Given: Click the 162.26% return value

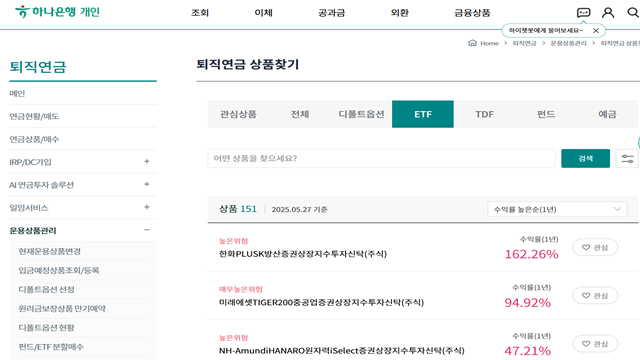Looking at the screenshot, I should [531, 254].
